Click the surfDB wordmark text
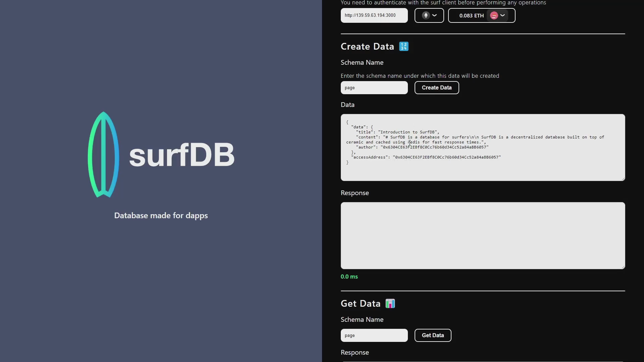644x362 pixels. (x=181, y=155)
